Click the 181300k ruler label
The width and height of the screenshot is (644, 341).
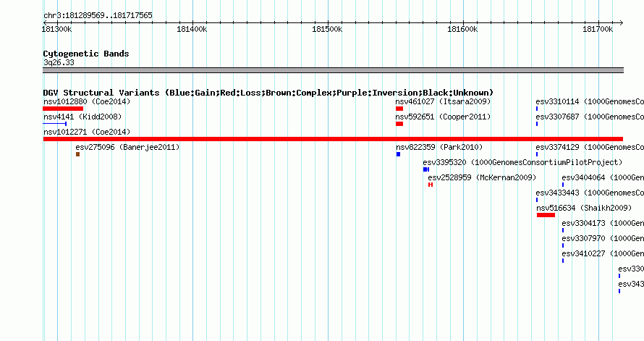point(56,29)
